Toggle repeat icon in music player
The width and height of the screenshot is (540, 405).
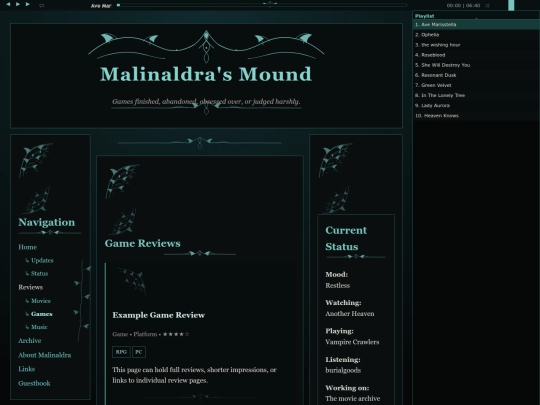pos(42,5)
